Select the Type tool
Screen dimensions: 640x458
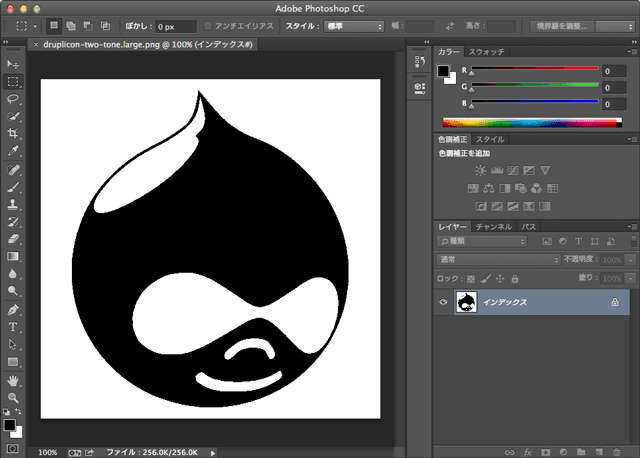[x=13, y=327]
